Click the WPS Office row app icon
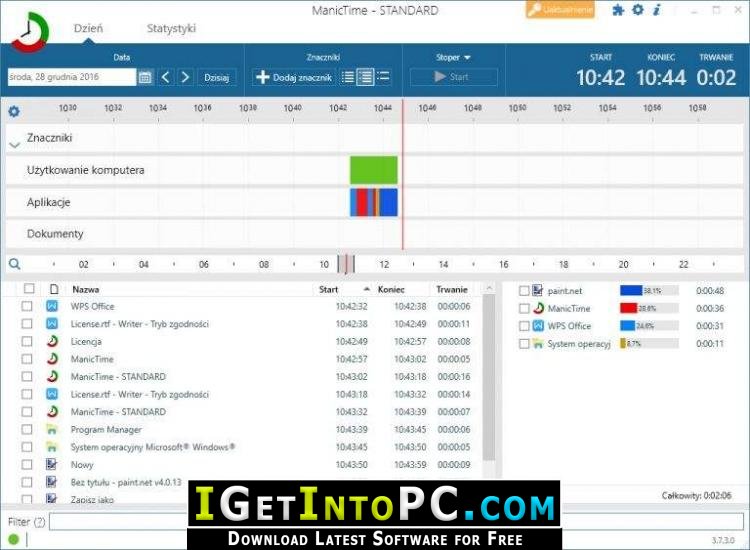Image resolution: width=750 pixels, height=550 pixels. click(x=52, y=306)
